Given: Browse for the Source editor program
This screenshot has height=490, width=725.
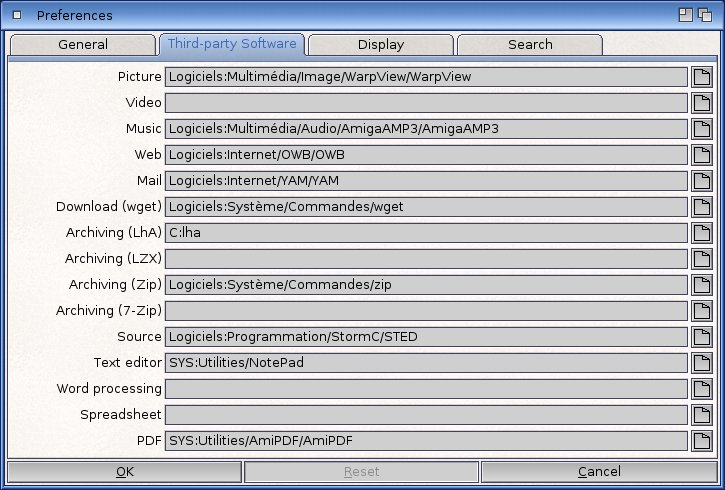Looking at the screenshot, I should (701, 337).
